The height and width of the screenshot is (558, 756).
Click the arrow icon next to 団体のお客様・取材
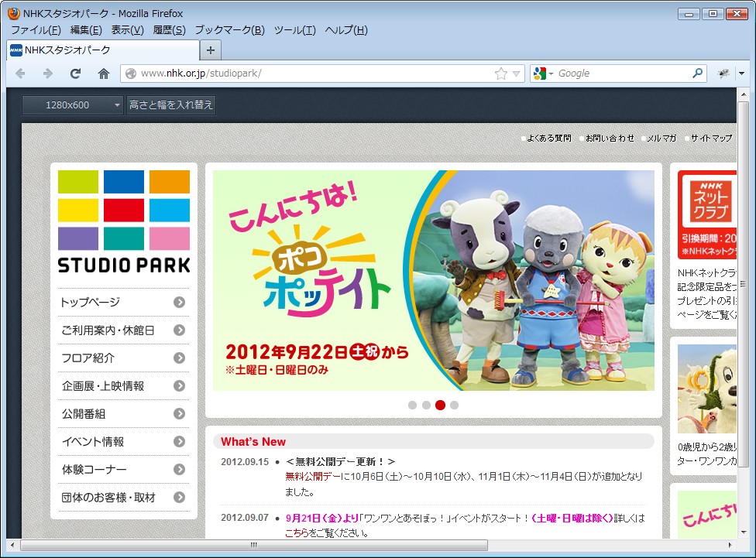(180, 498)
